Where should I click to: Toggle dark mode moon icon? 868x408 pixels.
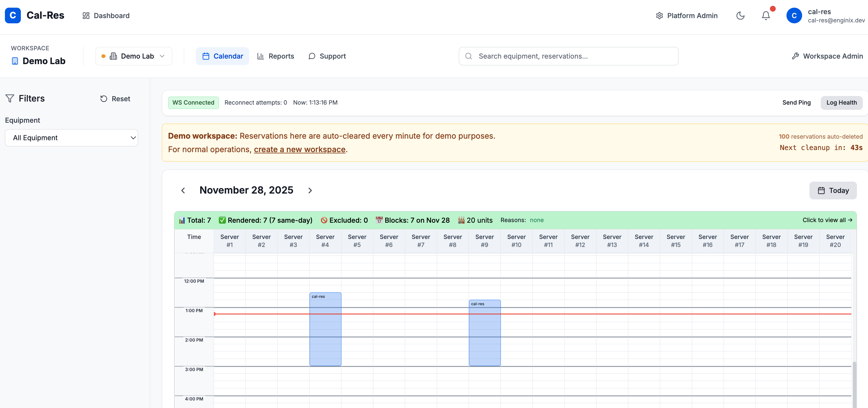(740, 16)
